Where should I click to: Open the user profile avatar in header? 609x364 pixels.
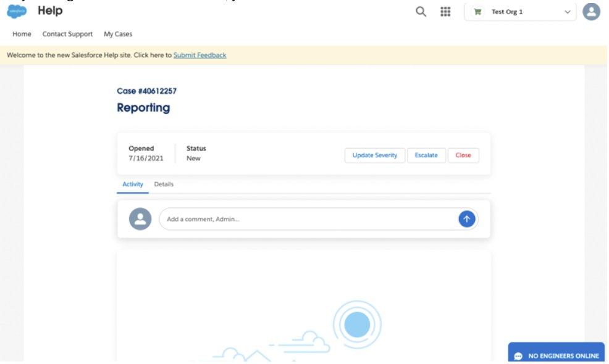[x=590, y=12]
